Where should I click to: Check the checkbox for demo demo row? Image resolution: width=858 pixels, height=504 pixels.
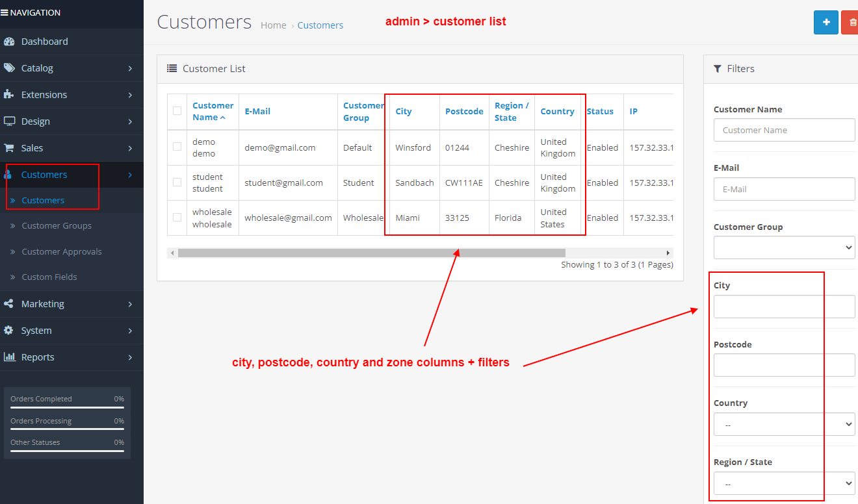[x=176, y=147]
